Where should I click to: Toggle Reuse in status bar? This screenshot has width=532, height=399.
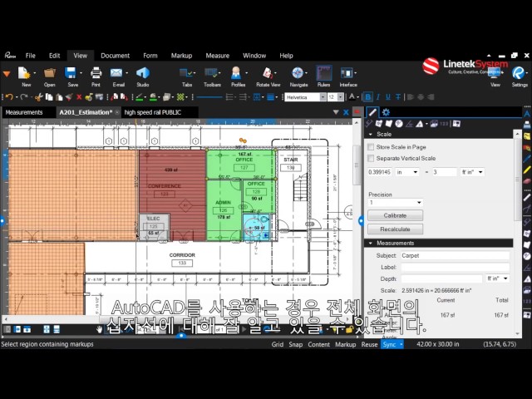369,344
